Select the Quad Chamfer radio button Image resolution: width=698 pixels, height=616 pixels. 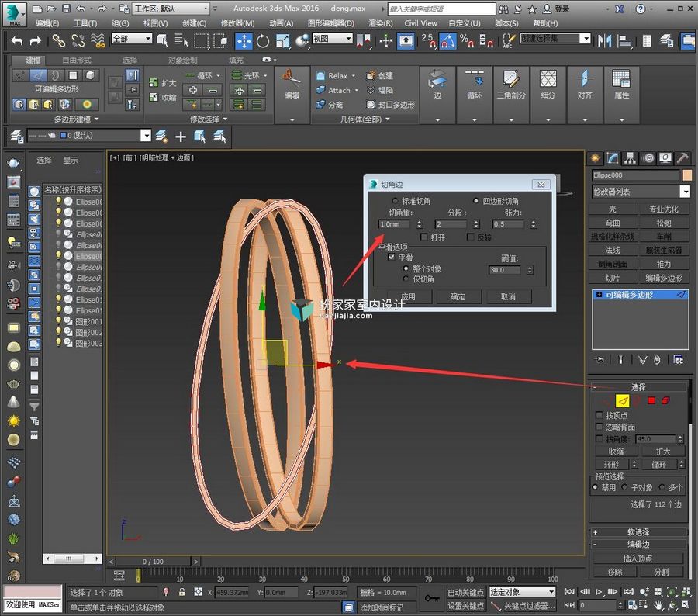pyautogui.click(x=476, y=201)
